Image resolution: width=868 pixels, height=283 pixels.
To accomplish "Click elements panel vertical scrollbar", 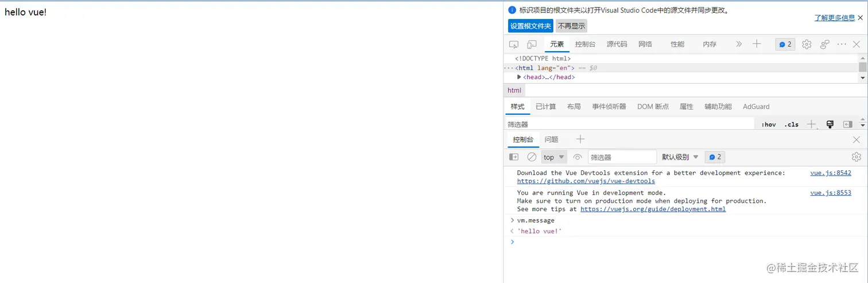I will (863, 68).
